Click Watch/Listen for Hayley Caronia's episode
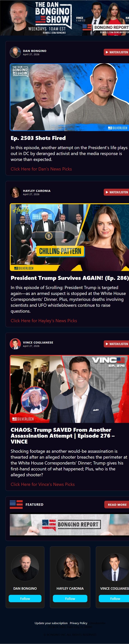 [x=116, y=192]
